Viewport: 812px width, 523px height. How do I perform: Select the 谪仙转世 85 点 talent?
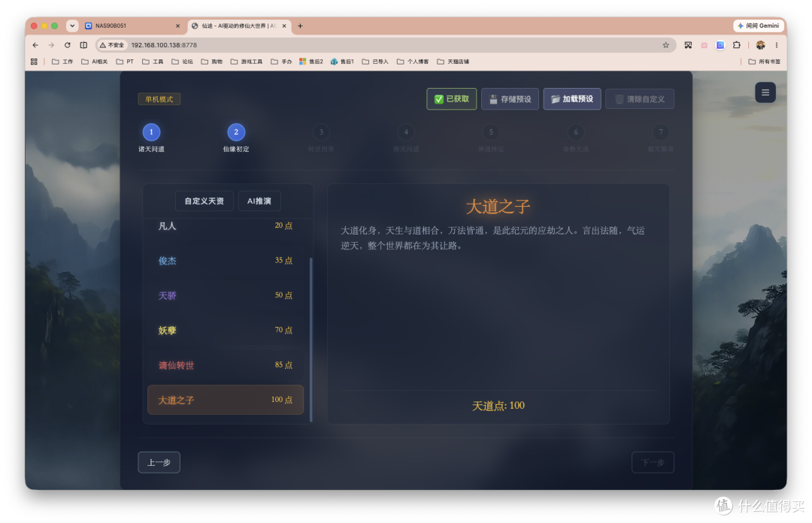coord(226,365)
